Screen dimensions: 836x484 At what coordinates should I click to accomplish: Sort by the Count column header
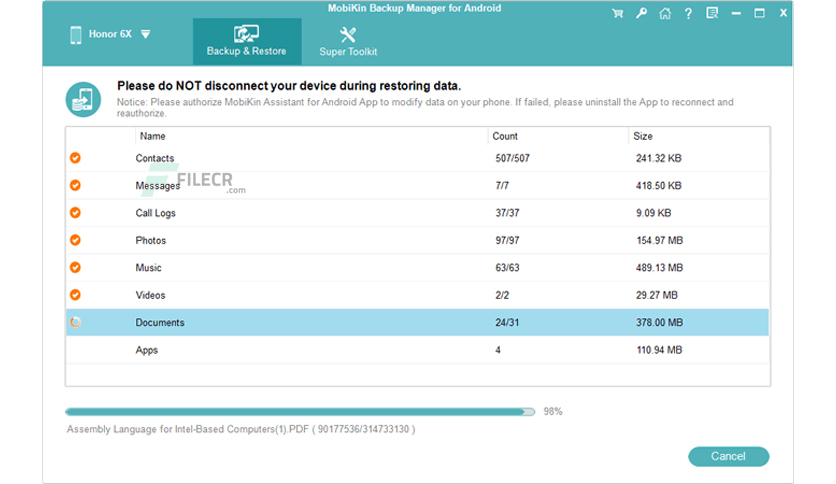tap(505, 136)
